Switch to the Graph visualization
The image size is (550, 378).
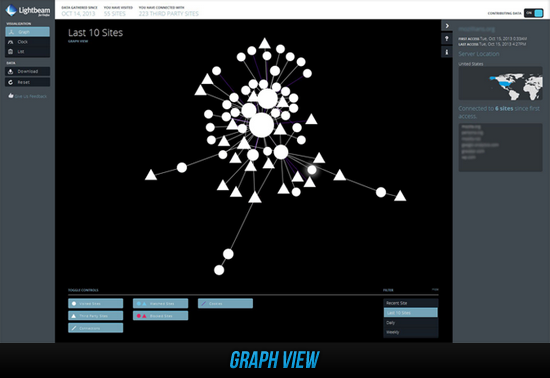pyautogui.click(x=27, y=32)
